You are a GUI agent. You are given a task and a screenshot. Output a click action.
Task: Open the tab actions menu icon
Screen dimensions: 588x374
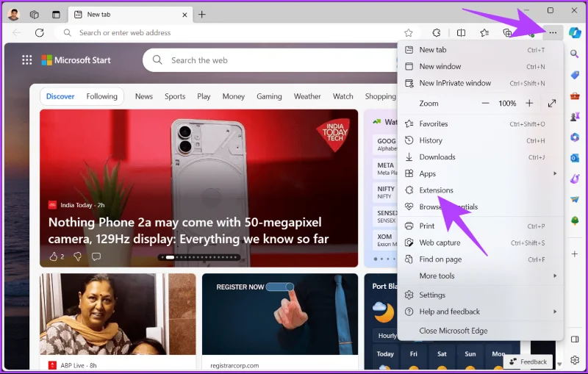[x=56, y=15]
